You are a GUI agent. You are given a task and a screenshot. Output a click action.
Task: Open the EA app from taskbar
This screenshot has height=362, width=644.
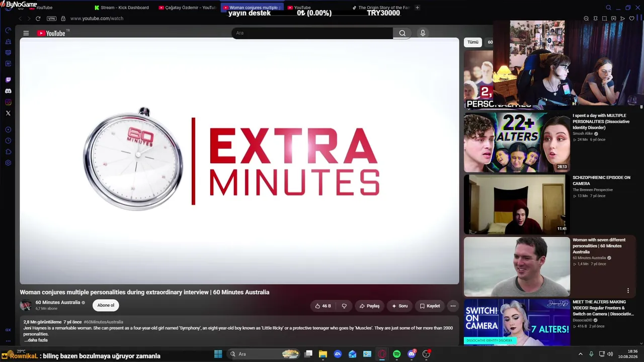click(338, 354)
